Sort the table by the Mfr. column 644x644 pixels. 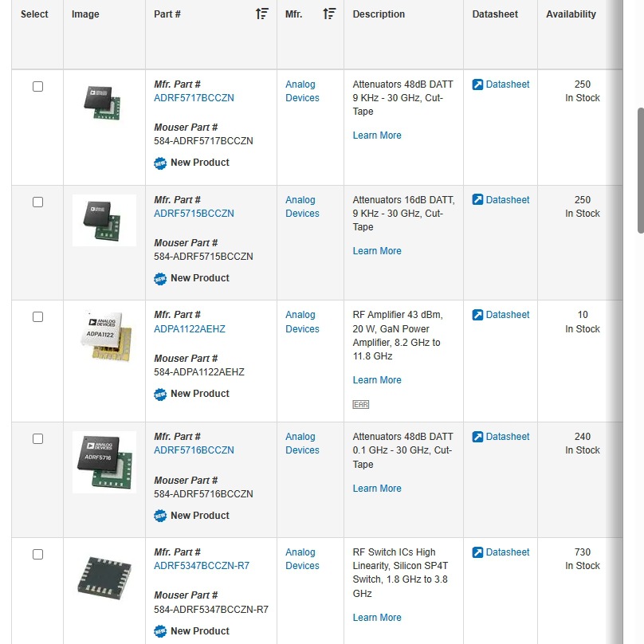click(x=329, y=14)
